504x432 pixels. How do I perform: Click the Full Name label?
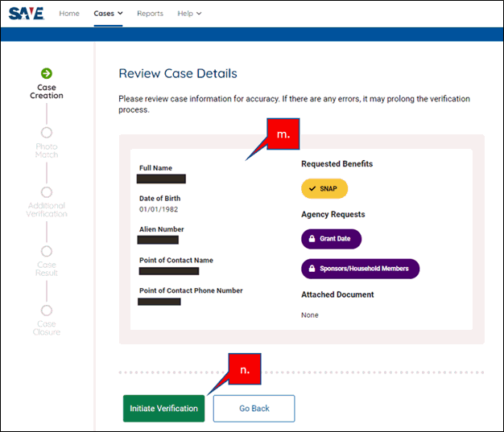point(155,168)
